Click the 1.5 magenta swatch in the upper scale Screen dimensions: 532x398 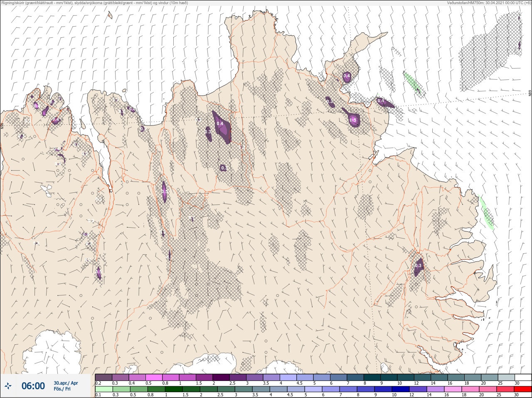point(204,377)
